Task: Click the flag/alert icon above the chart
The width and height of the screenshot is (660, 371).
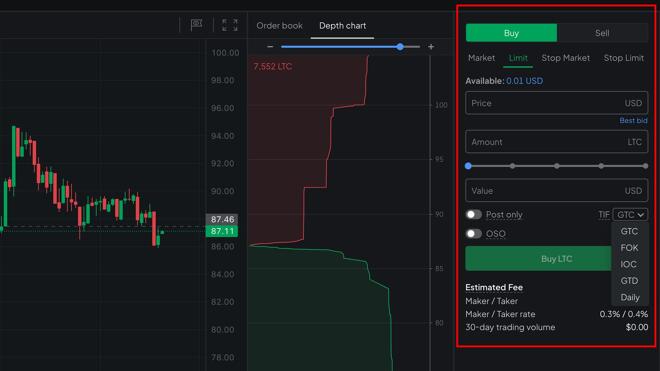Action: point(196,25)
